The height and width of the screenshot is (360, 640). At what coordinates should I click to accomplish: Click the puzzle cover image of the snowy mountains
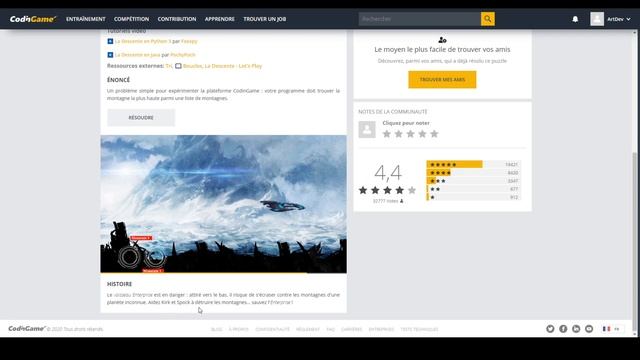(224, 204)
